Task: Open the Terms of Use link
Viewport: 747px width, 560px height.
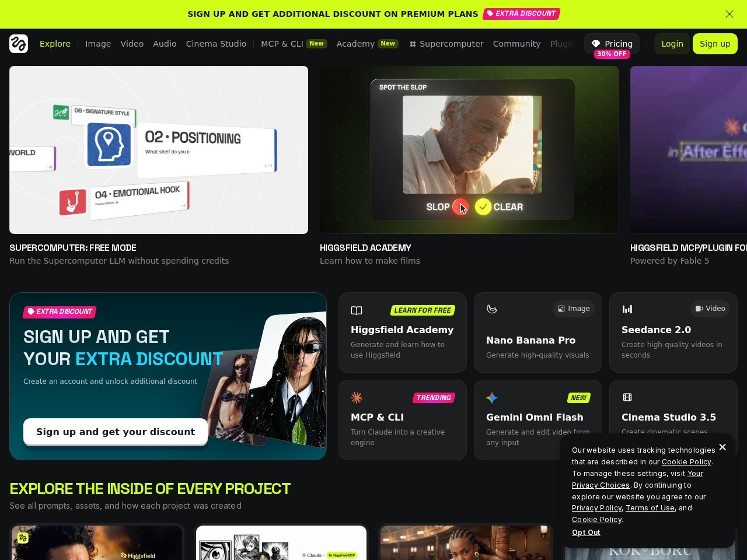Action: (650, 508)
